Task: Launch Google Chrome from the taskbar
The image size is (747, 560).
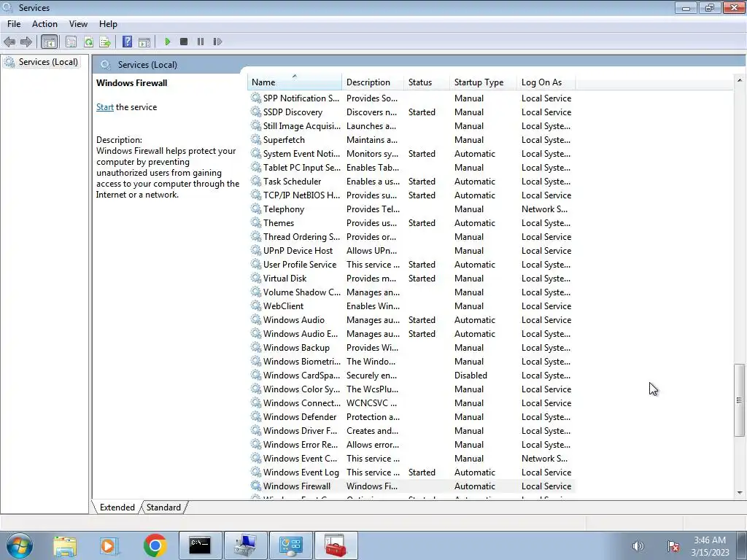Action: click(155, 545)
